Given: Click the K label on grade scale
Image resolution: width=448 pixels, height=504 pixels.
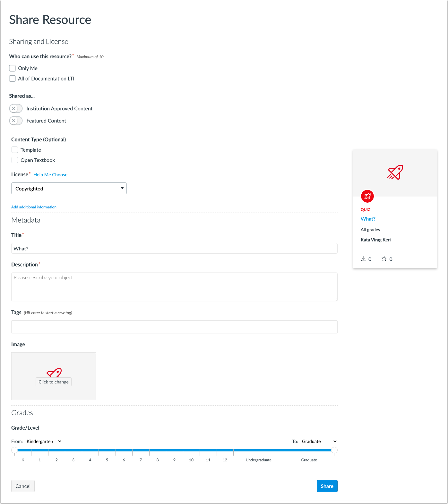Looking at the screenshot, I should pyautogui.click(x=23, y=460).
